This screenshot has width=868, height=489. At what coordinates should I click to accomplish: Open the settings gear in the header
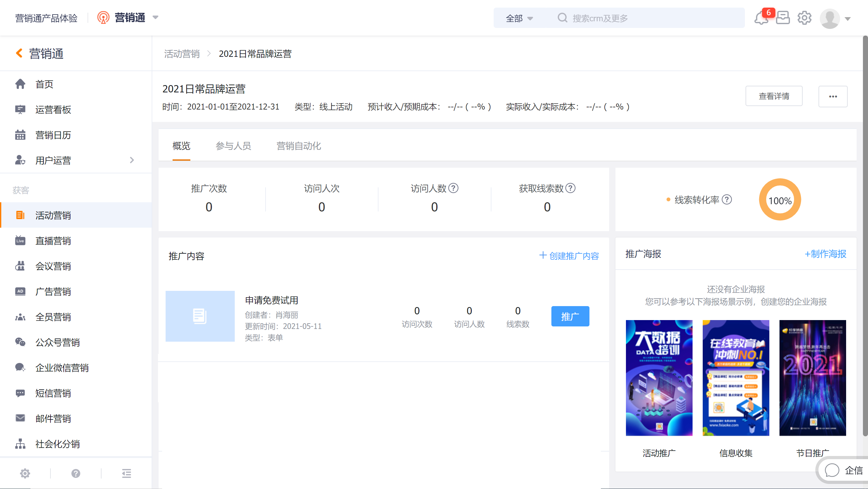804,18
